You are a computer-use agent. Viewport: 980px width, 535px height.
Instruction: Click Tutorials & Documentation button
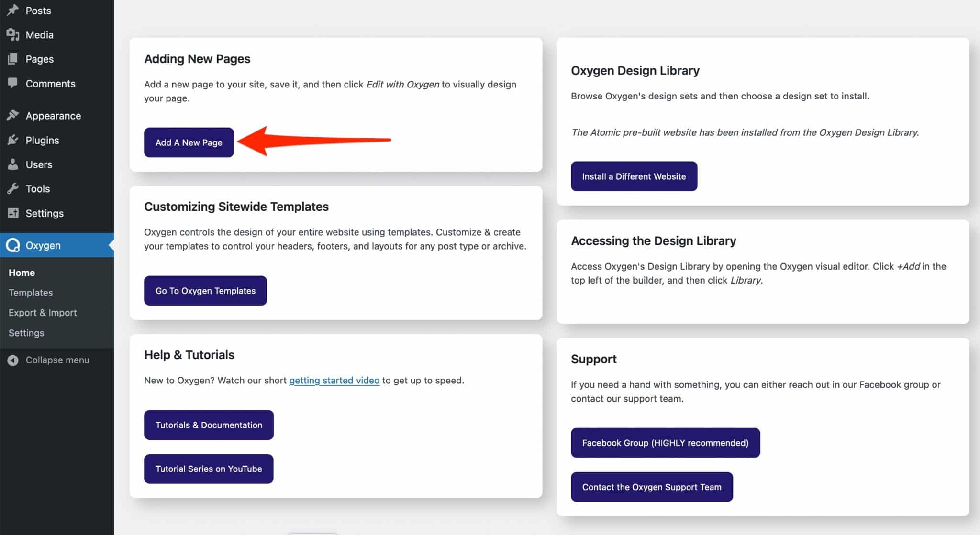pyautogui.click(x=208, y=424)
